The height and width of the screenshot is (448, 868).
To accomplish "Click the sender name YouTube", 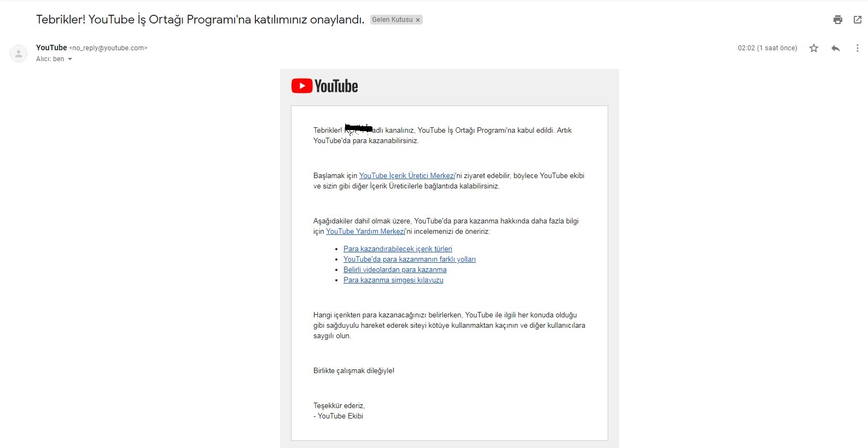I will pos(51,48).
